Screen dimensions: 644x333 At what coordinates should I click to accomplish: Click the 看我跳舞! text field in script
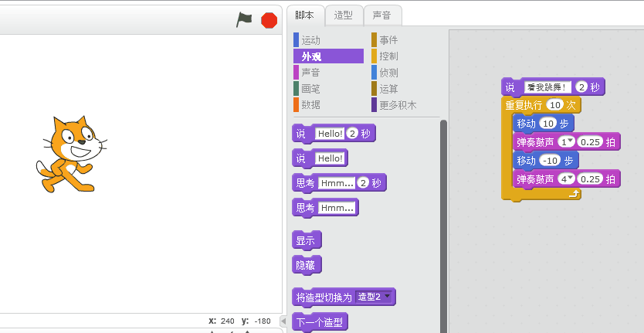547,87
